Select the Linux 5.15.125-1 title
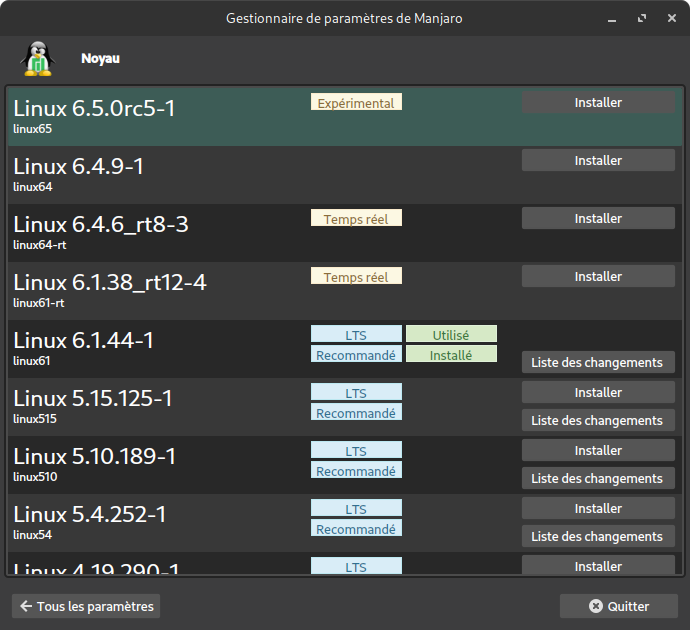Screen dimensions: 690x630 coord(93,399)
